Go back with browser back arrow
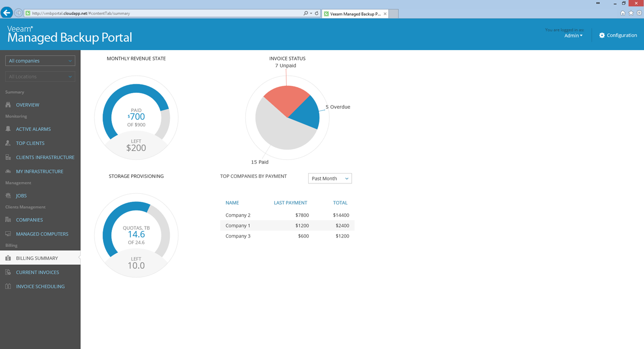The height and width of the screenshot is (349, 644). click(x=6, y=13)
